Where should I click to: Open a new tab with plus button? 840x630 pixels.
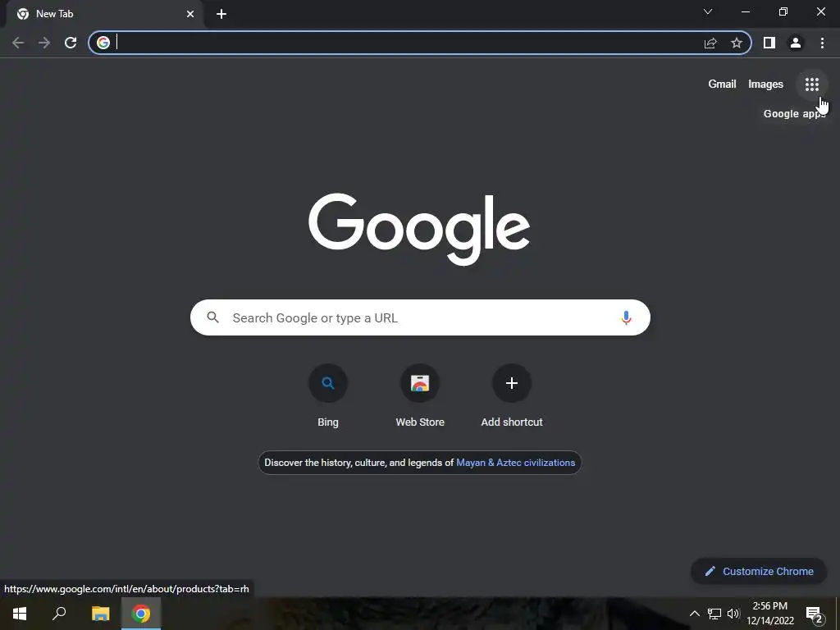(x=221, y=14)
